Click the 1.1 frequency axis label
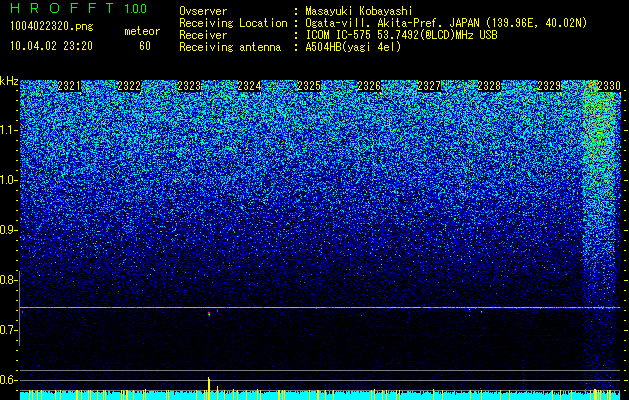 (x=9, y=130)
